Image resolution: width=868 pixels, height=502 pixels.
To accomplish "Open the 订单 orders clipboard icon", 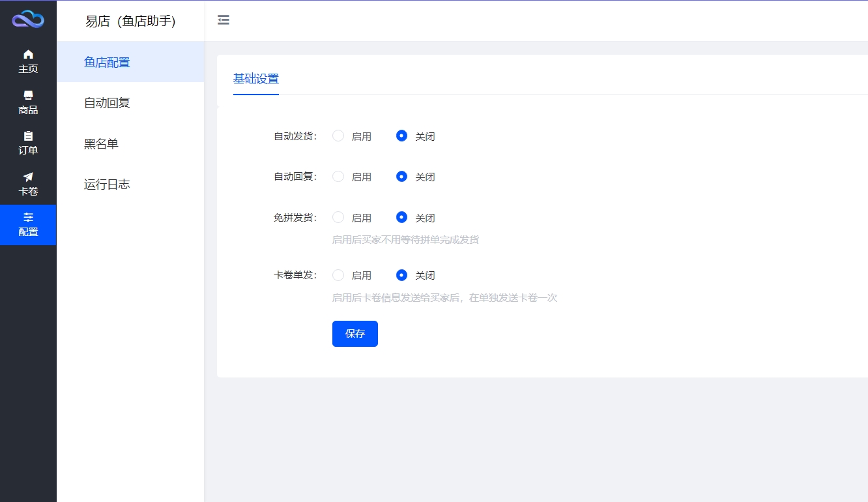I will [x=28, y=136].
